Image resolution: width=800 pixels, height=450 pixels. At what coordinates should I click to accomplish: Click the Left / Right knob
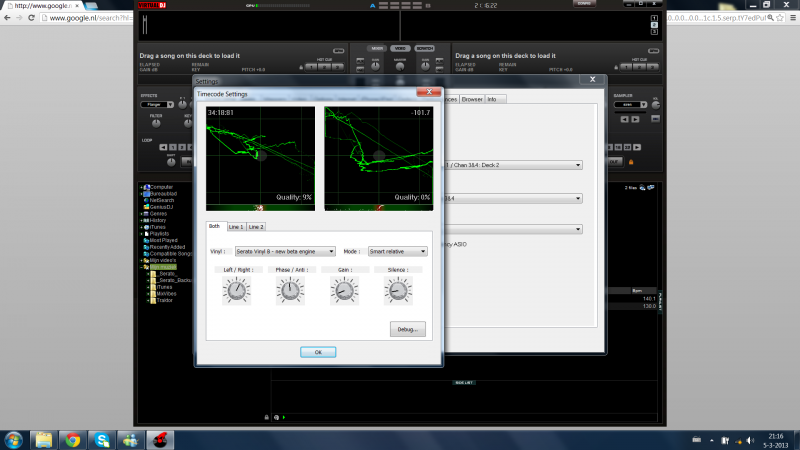point(237,290)
